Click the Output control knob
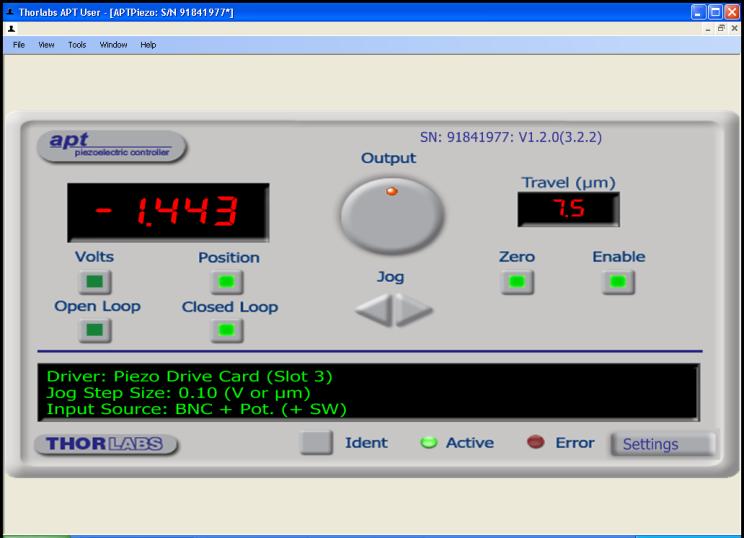Image resolution: width=744 pixels, height=538 pixels. (392, 216)
